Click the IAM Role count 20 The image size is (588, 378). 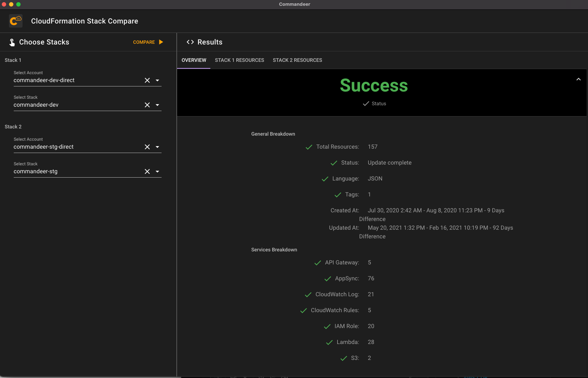click(x=371, y=326)
